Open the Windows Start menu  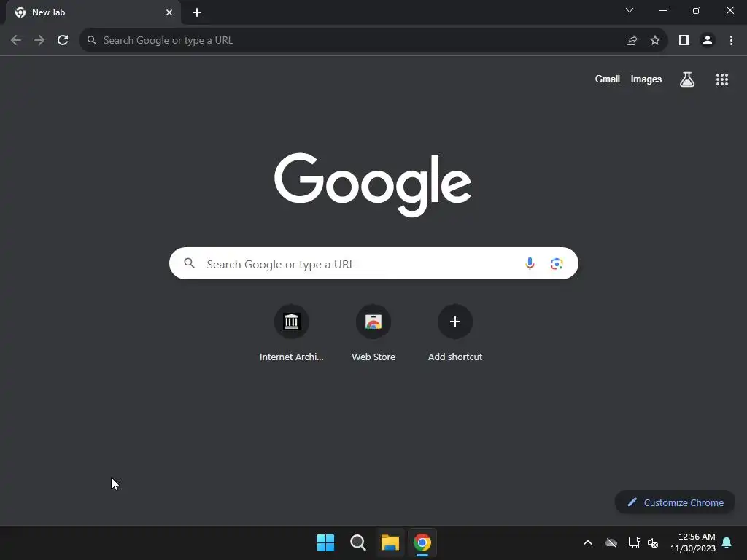pyautogui.click(x=326, y=542)
